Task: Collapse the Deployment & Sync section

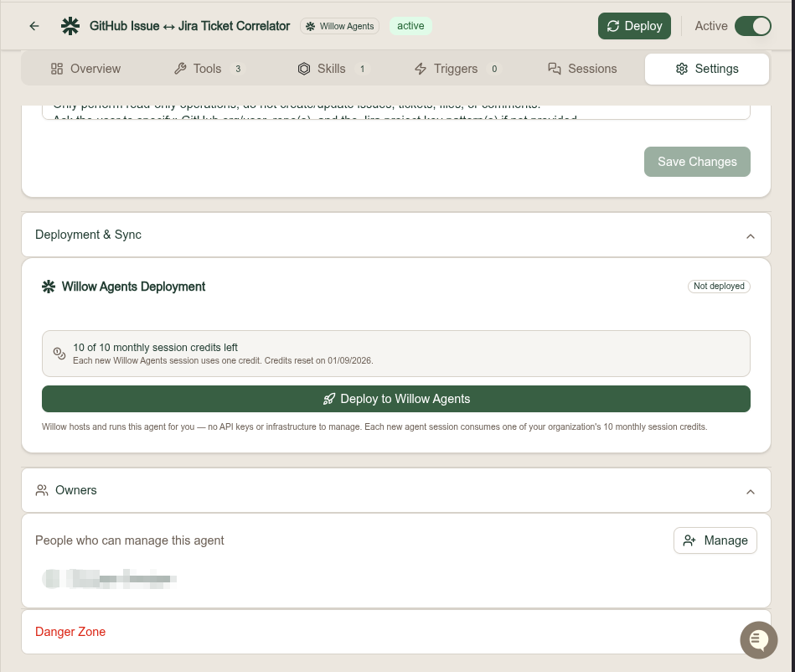Action: pyautogui.click(x=751, y=235)
